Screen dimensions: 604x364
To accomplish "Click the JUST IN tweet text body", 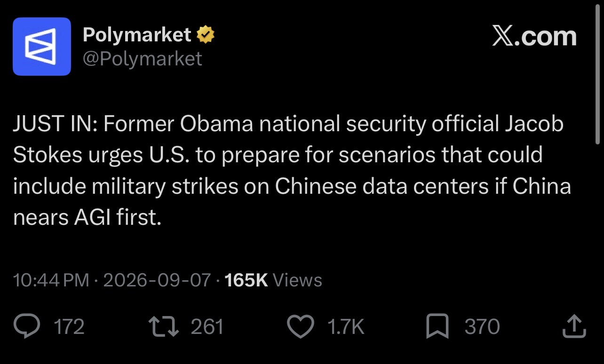I will (x=292, y=171).
